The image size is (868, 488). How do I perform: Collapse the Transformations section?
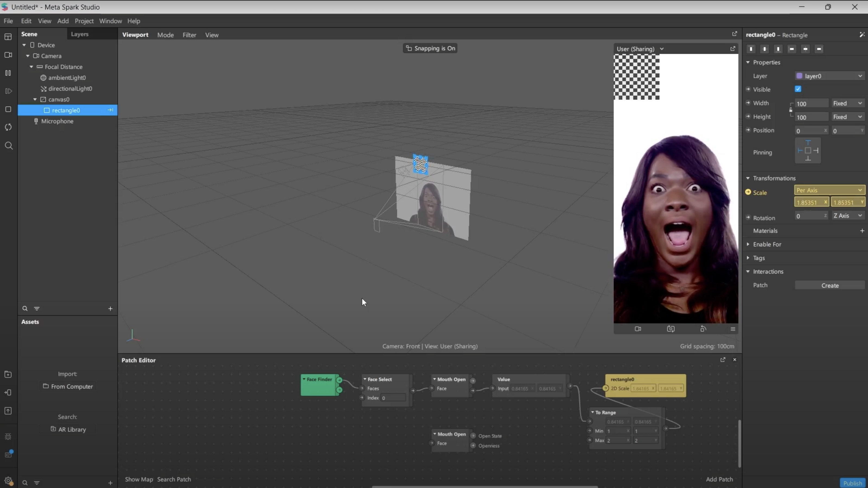748,178
